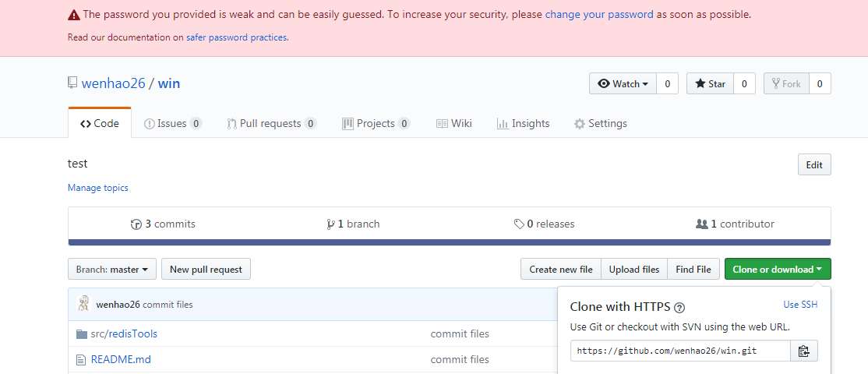Switch to Use SSH clone option
868x374 pixels.
(800, 305)
